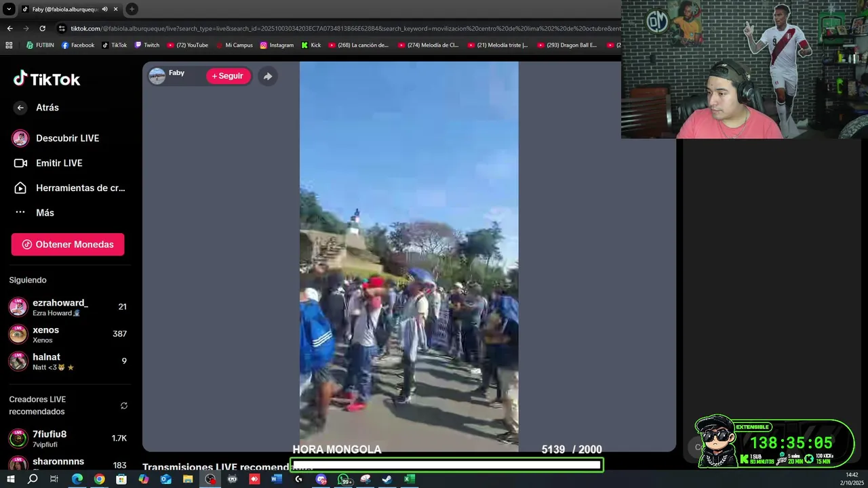This screenshot has height=488, width=868.
Task: Open Discord from taskbar
Action: (x=321, y=479)
